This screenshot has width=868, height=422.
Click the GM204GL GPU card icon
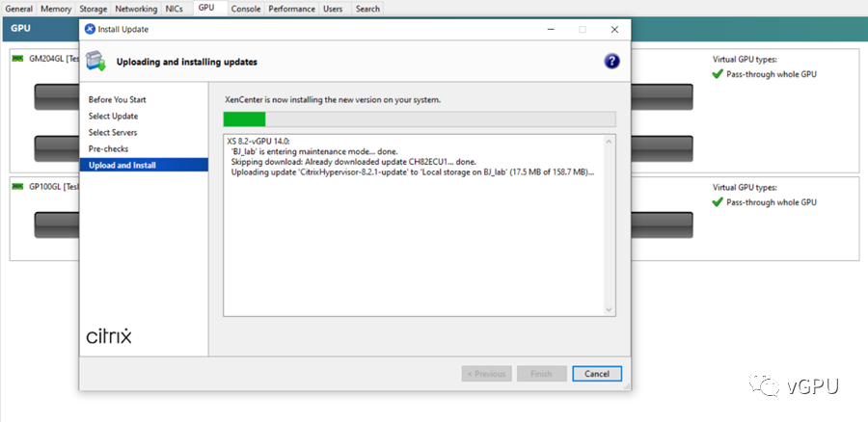pos(17,58)
